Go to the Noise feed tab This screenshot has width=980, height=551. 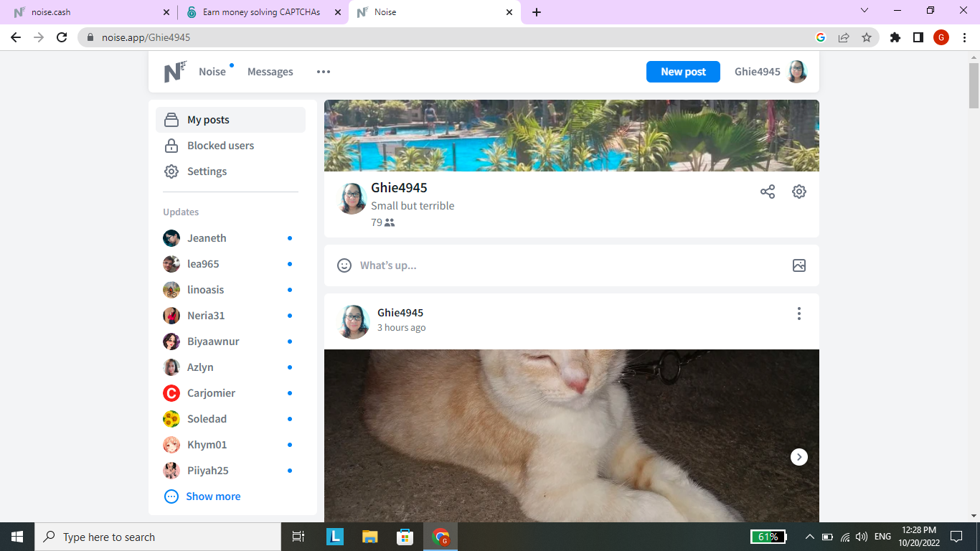[x=212, y=72]
